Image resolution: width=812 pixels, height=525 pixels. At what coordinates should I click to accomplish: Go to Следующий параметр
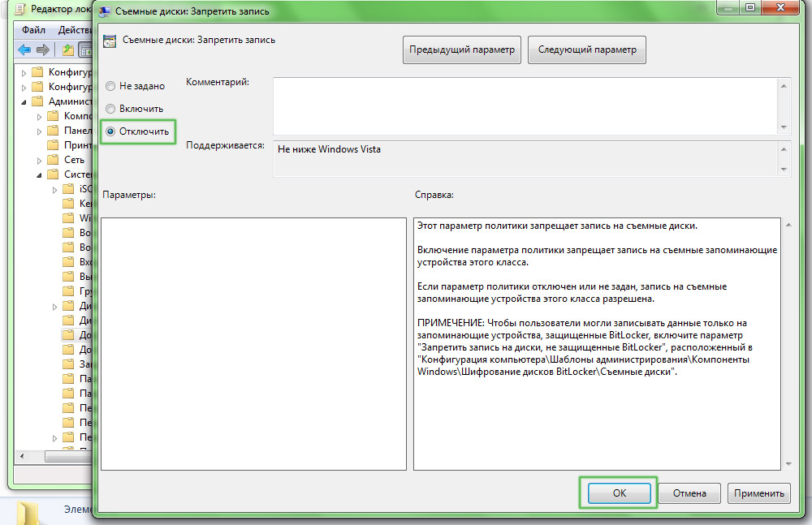[586, 49]
